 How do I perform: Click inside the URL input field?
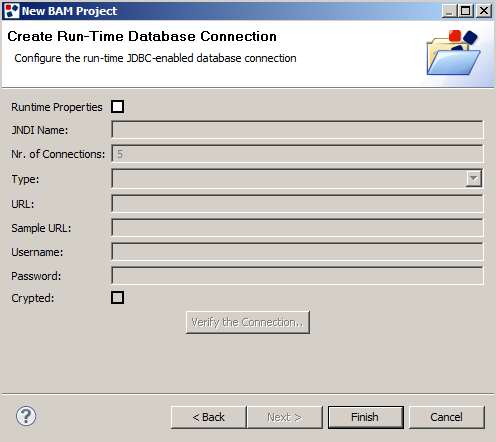coord(297,204)
